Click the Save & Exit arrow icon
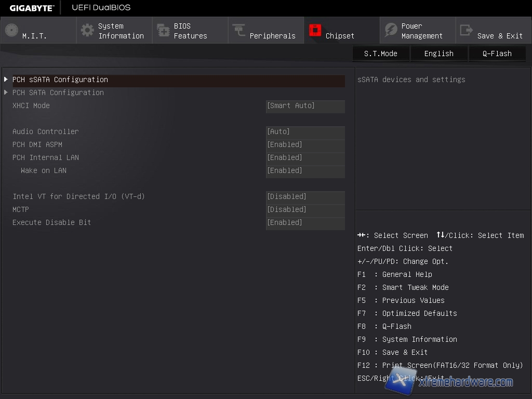Screen dimensions: 532x399 [x=467, y=30]
